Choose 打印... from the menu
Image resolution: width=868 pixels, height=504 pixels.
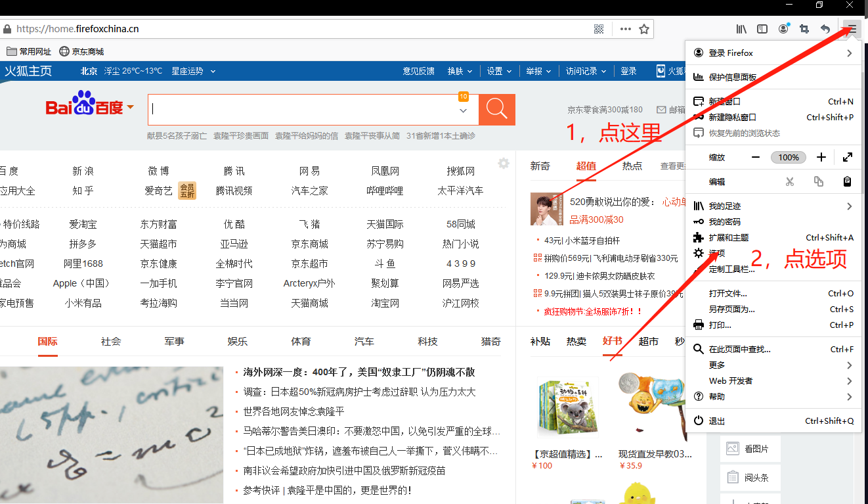pos(773,325)
